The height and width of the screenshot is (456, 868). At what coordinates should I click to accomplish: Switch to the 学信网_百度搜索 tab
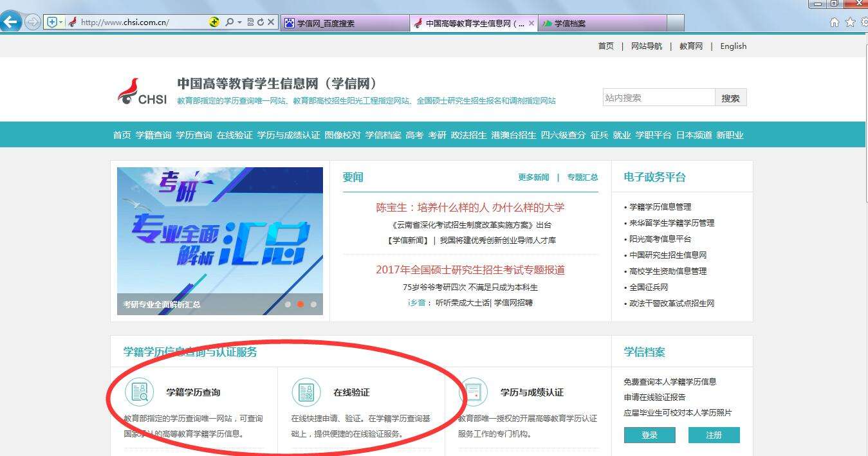(344, 21)
